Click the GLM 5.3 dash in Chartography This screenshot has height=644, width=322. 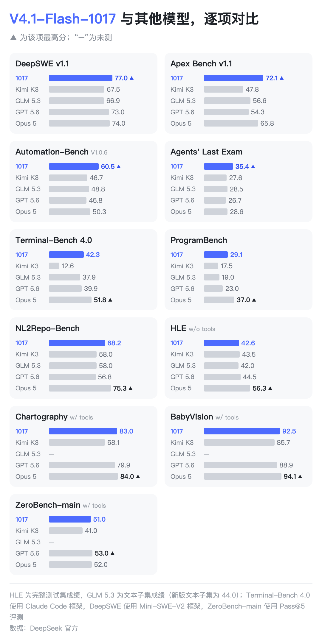(x=52, y=454)
